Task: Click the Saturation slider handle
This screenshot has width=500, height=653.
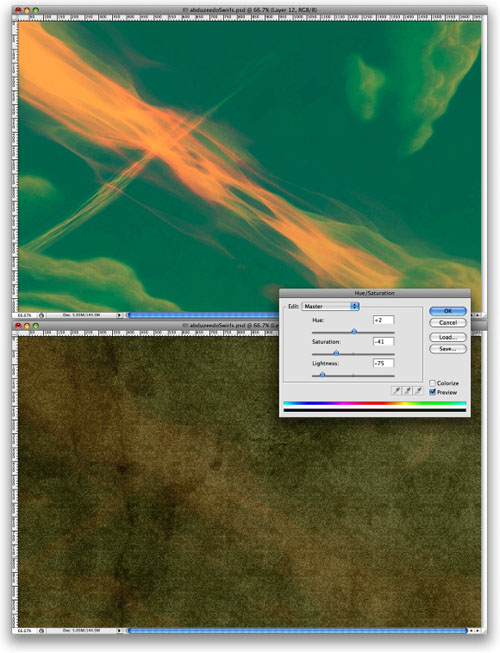Action: pos(336,353)
